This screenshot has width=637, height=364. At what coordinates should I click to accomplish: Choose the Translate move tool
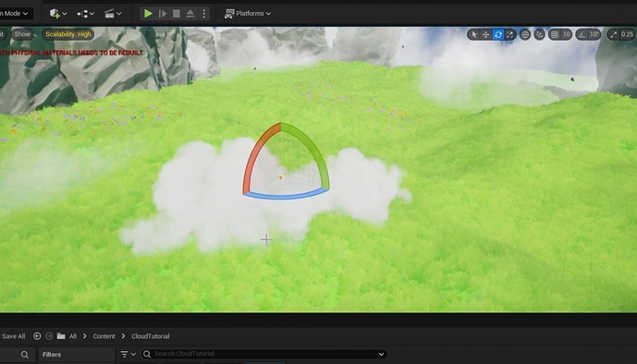486,34
